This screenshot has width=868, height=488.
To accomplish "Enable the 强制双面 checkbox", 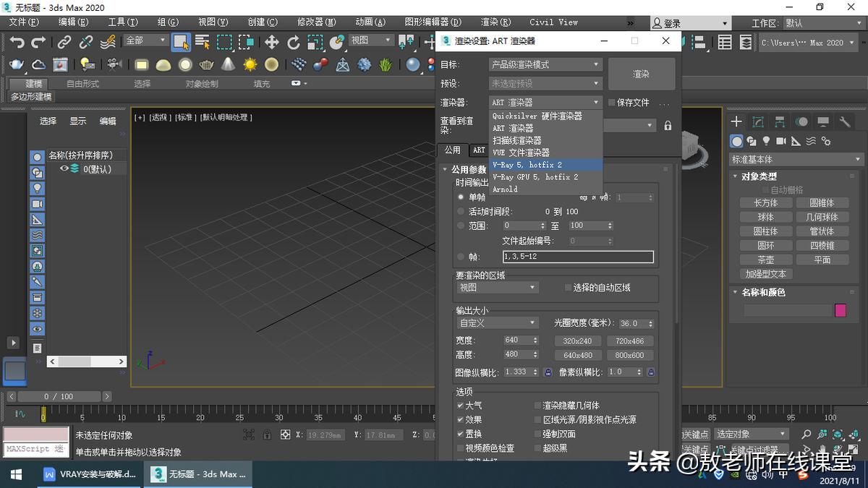I will (537, 434).
